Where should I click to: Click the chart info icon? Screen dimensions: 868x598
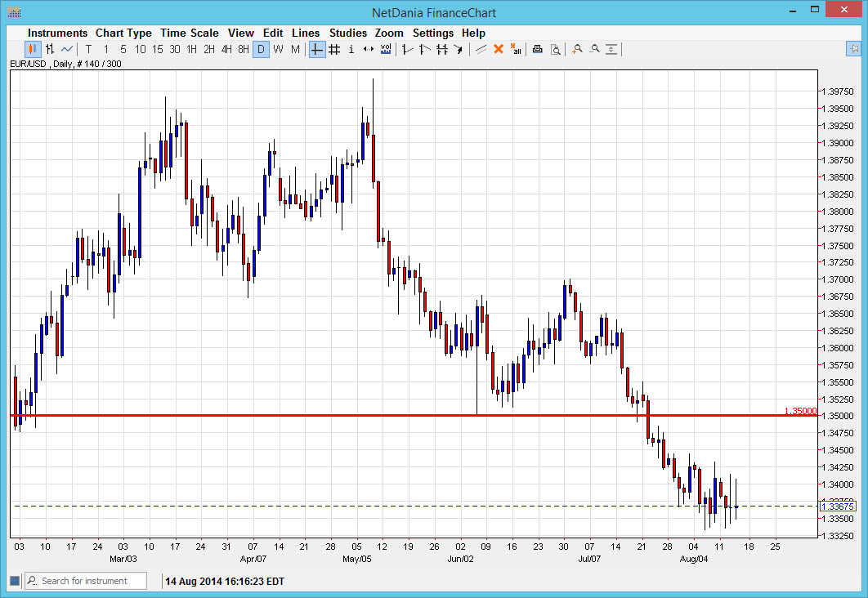(x=351, y=49)
